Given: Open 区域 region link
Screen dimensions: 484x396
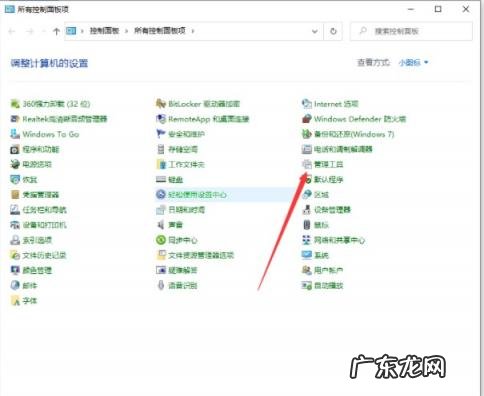Looking at the screenshot, I should tap(321, 195).
